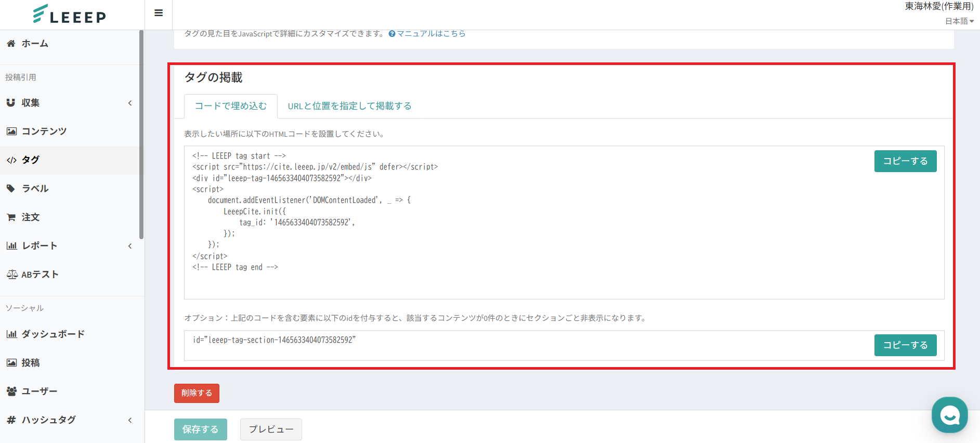Viewport: 980px width, 443px height.
Task: Toggle the hamburger sidebar menu
Action: (159, 13)
